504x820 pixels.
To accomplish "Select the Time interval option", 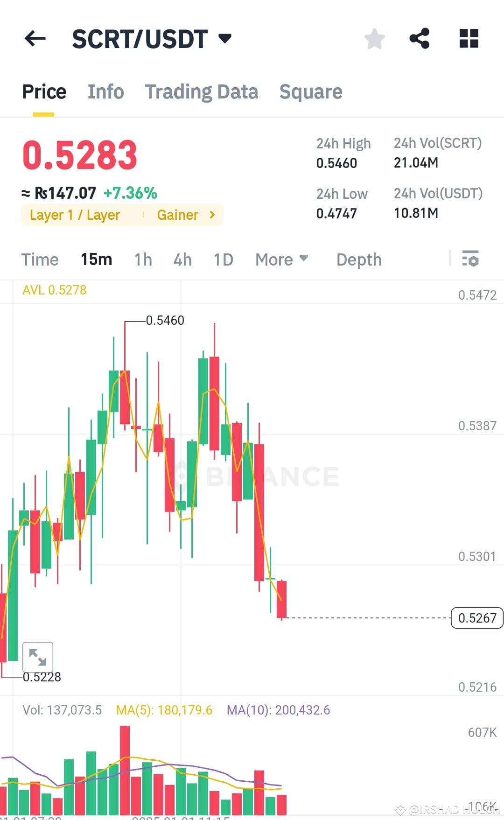I will point(40,259).
